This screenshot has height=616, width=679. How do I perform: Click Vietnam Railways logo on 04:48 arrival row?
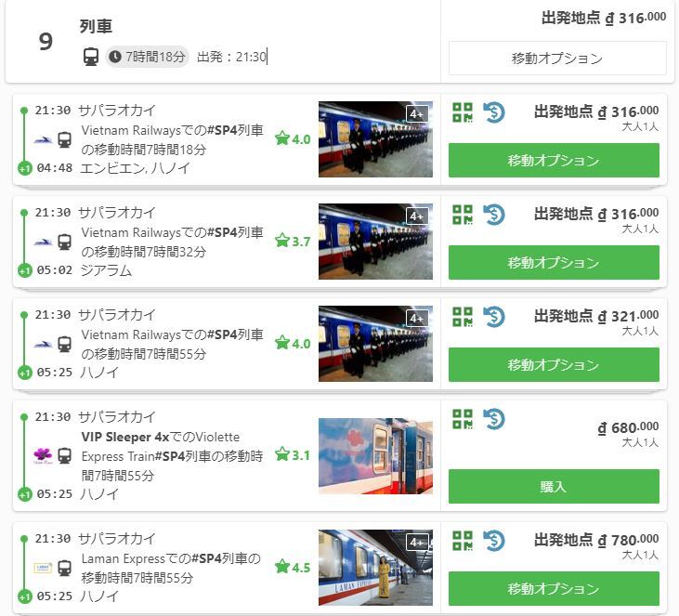(43, 140)
